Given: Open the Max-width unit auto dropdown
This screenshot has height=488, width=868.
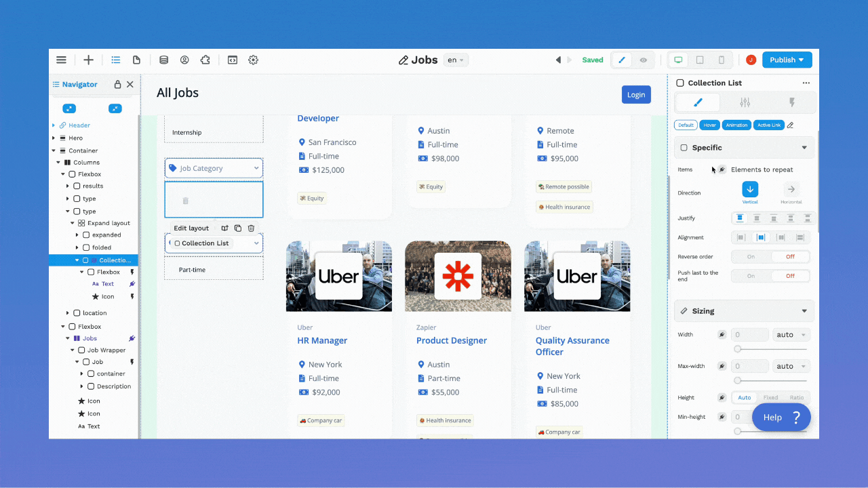Looking at the screenshot, I should 791,366.
